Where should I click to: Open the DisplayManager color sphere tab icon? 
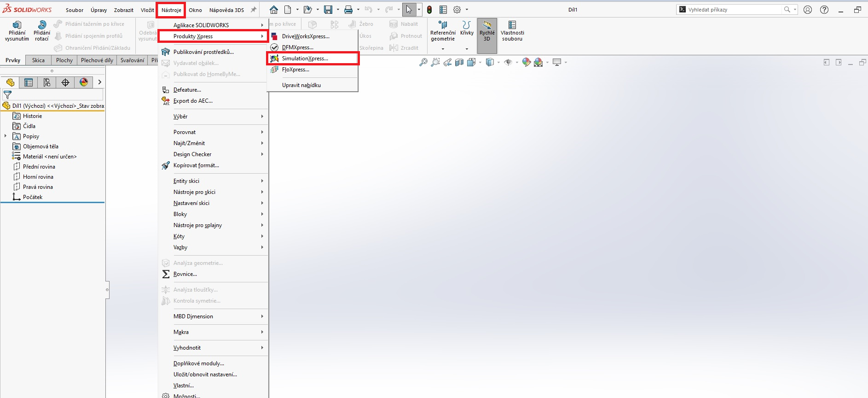point(84,82)
